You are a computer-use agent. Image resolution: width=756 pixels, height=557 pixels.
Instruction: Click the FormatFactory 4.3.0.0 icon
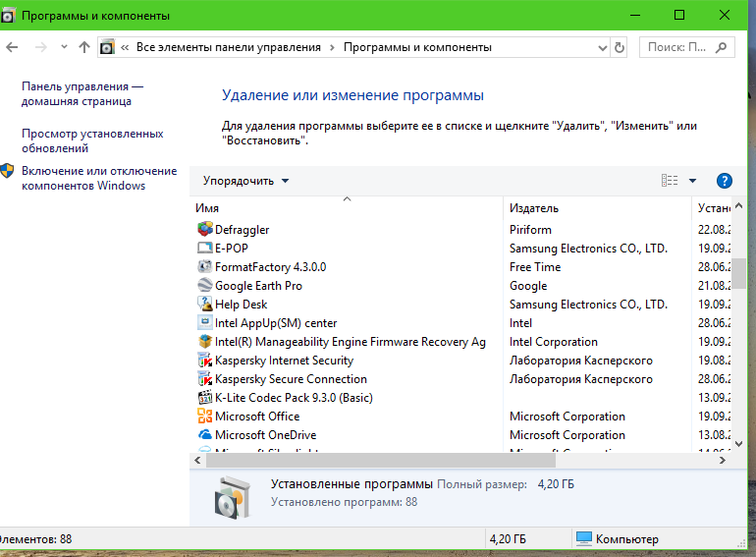205,266
